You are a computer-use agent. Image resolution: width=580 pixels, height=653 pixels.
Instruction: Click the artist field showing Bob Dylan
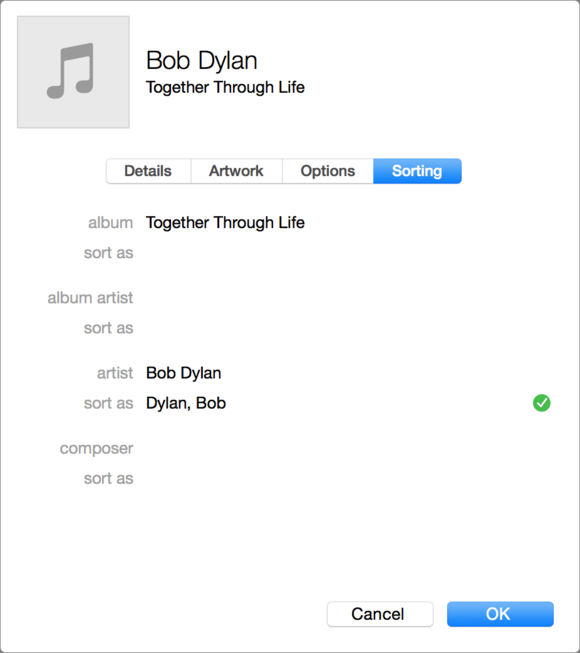(348, 373)
